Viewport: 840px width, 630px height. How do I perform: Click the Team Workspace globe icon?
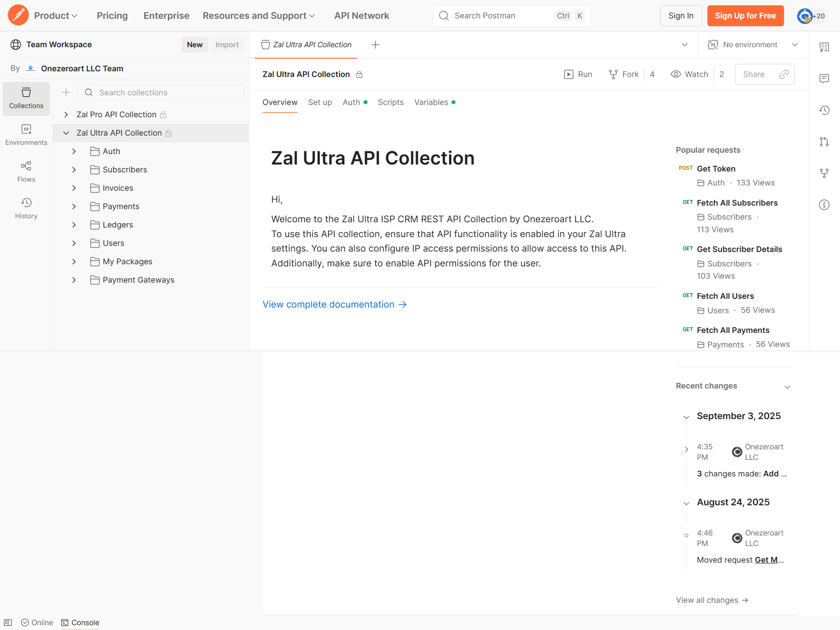[16, 45]
